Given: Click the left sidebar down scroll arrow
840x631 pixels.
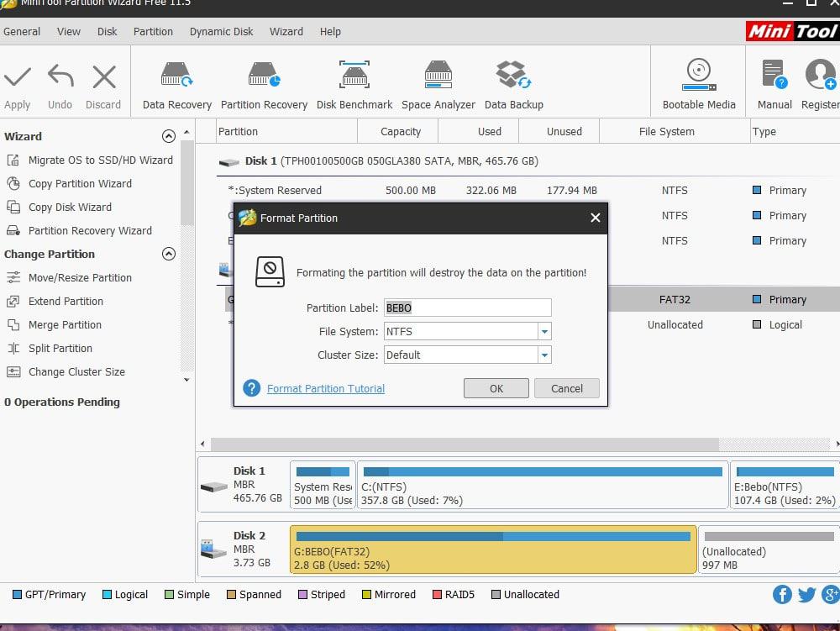Looking at the screenshot, I should [186, 380].
